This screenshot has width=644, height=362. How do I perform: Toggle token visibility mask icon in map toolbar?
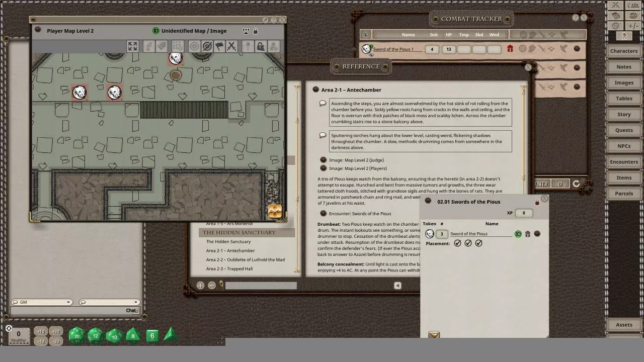[x=207, y=46]
